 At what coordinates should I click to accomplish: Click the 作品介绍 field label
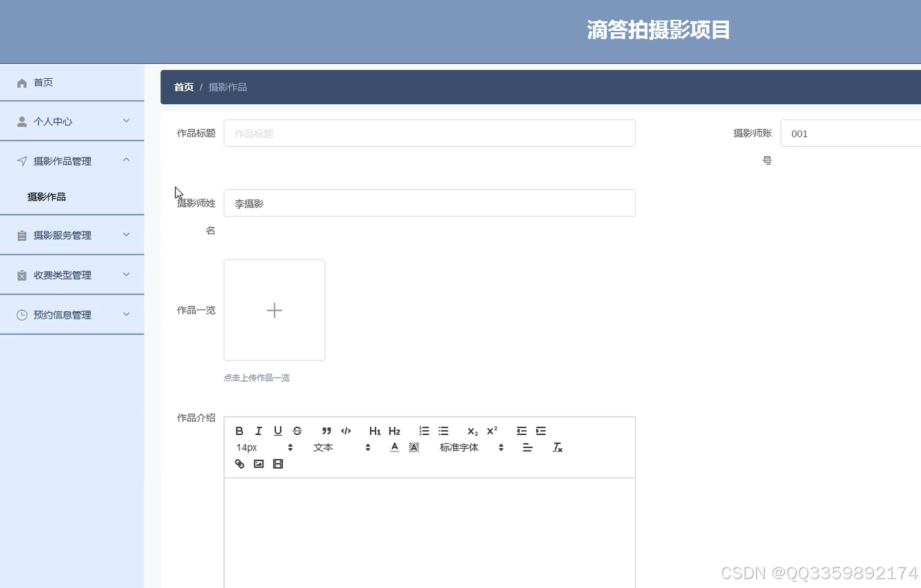pos(196,417)
